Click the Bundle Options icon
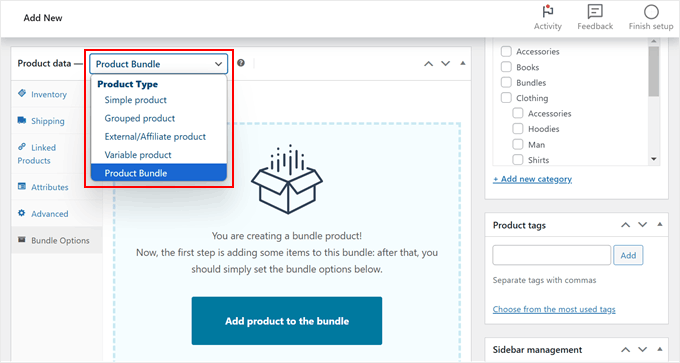680x363 pixels. click(x=22, y=239)
